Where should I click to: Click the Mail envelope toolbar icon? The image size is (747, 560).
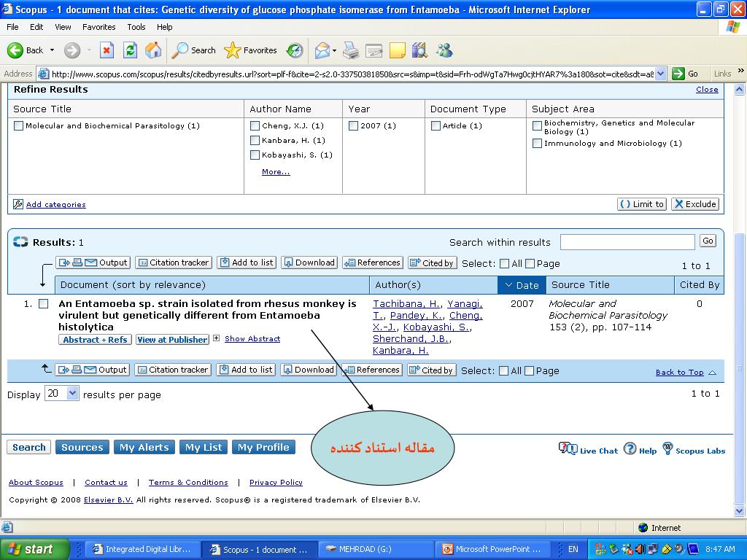pos(322,50)
